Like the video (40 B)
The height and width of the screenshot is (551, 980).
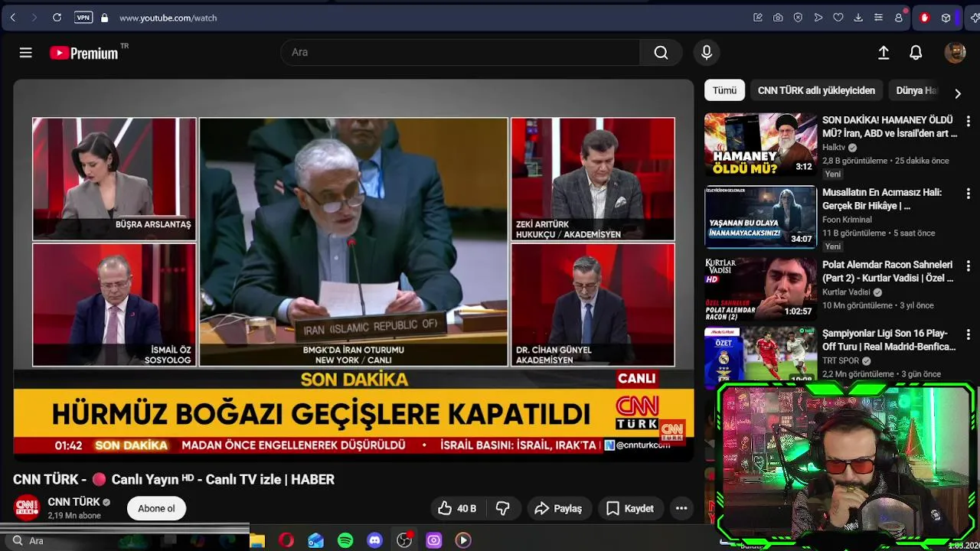pos(457,508)
